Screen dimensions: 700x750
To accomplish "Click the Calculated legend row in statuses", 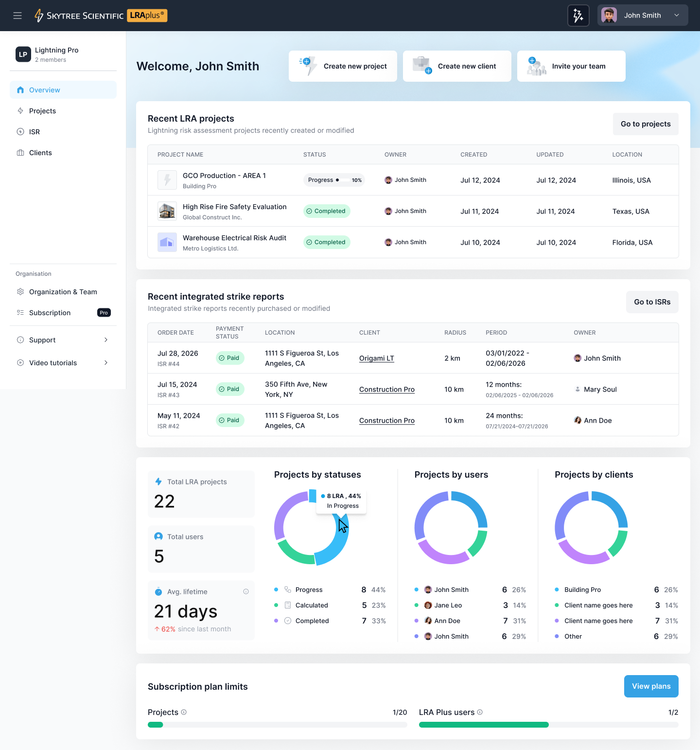I will (330, 605).
